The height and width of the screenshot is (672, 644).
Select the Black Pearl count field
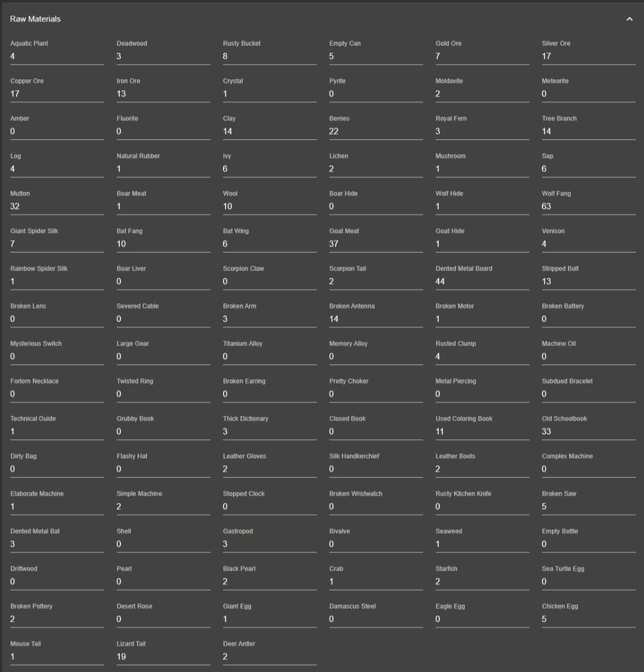(269, 582)
